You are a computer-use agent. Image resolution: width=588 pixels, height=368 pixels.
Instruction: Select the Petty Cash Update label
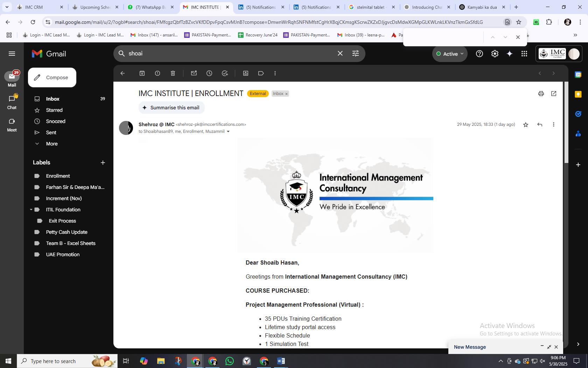66,232
